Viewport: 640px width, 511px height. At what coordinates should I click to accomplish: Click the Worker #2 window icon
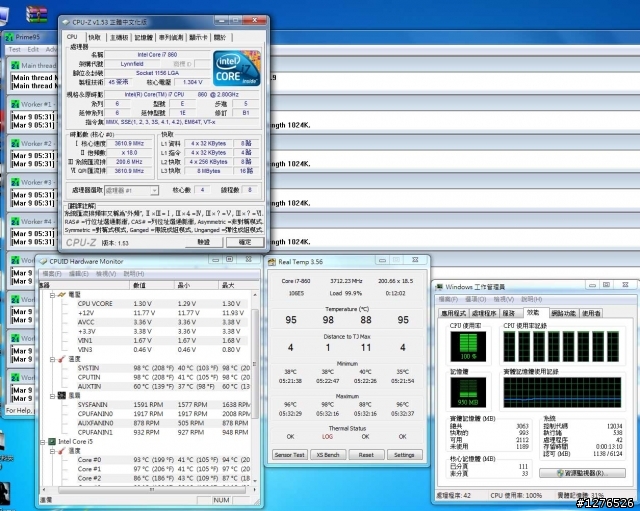16,143
